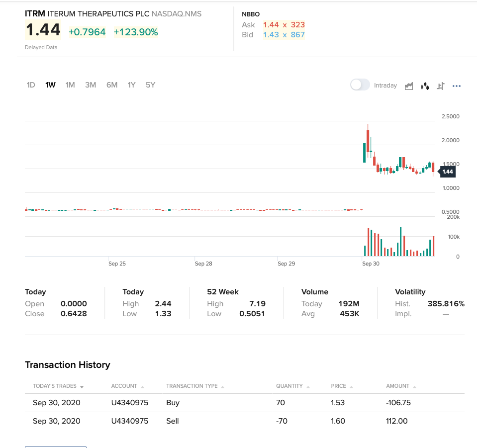Viewport: 477px width, 448px height.
Task: Sort transactions by Quantity column
Action: coord(292,386)
